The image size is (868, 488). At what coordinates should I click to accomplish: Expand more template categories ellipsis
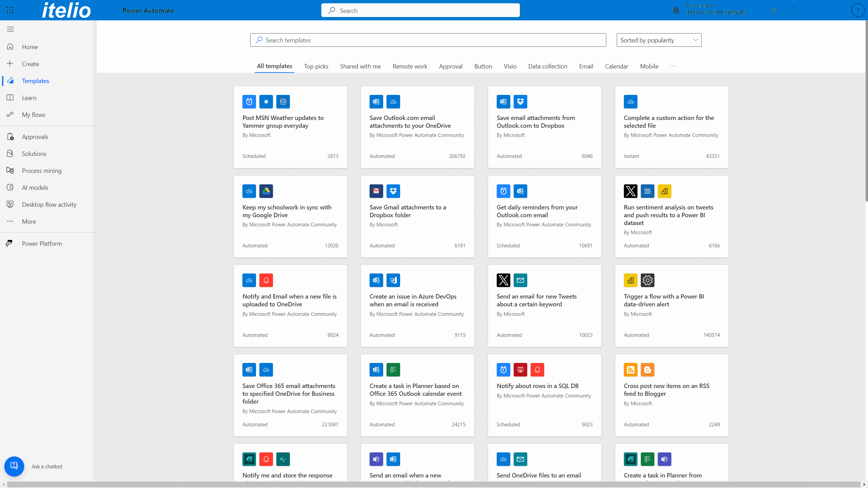click(673, 66)
